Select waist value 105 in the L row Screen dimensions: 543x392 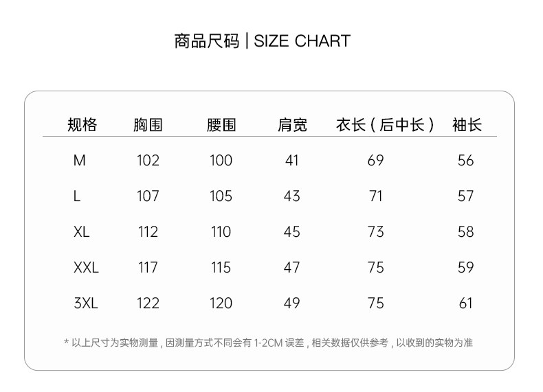[x=221, y=196]
